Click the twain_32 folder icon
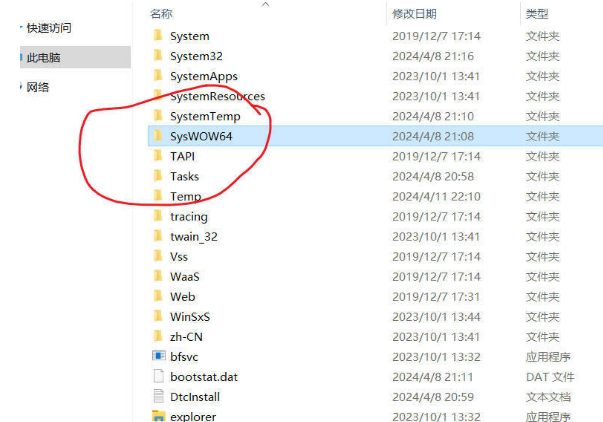603x422 pixels. coord(158,236)
